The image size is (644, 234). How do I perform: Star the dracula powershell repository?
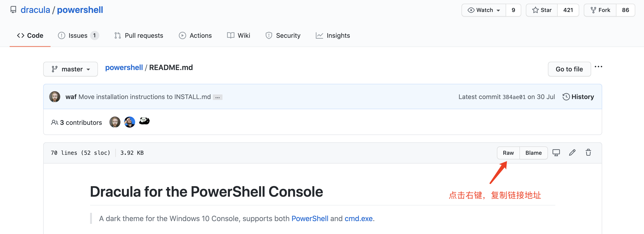pyautogui.click(x=542, y=10)
